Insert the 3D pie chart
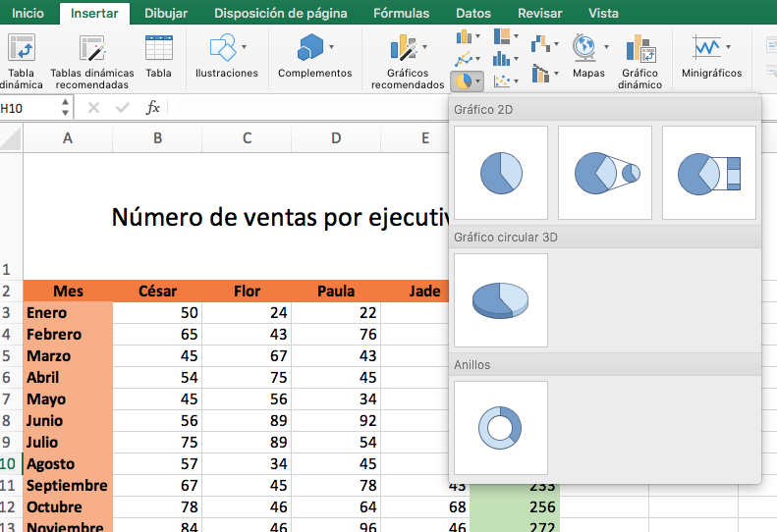The image size is (777, 532). 501,300
